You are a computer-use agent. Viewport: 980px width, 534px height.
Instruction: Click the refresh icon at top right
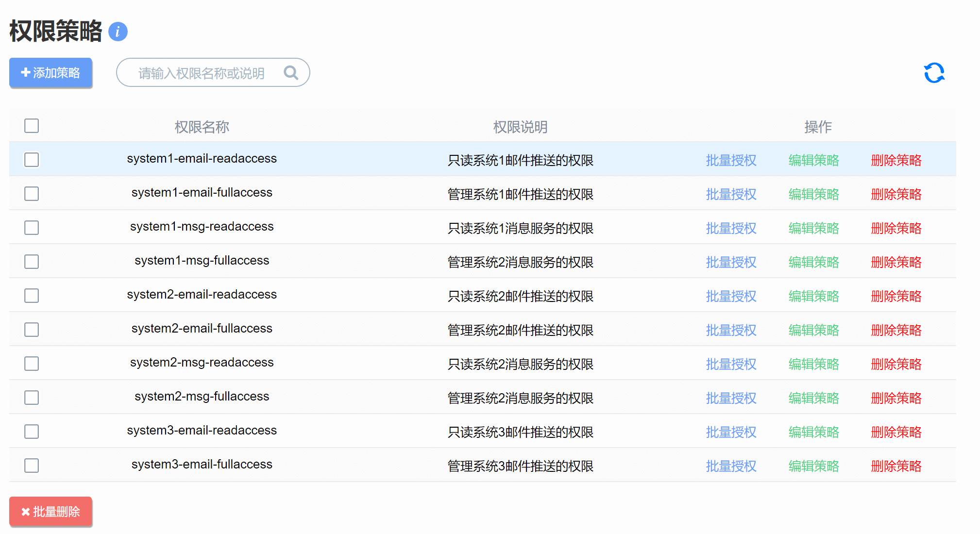(934, 73)
